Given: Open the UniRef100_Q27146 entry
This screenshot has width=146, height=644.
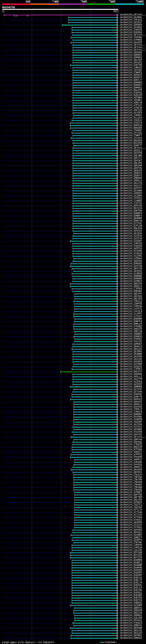Looking at the screenshot, I should [x=131, y=392].
